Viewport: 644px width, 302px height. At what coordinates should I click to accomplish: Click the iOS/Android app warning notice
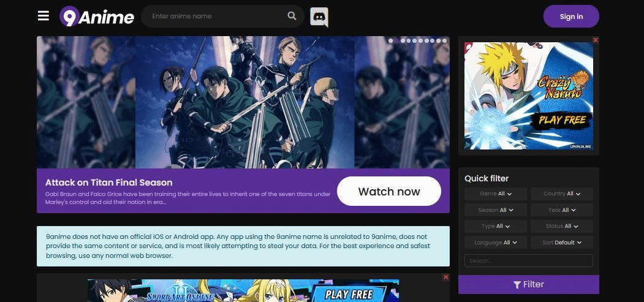click(x=243, y=246)
